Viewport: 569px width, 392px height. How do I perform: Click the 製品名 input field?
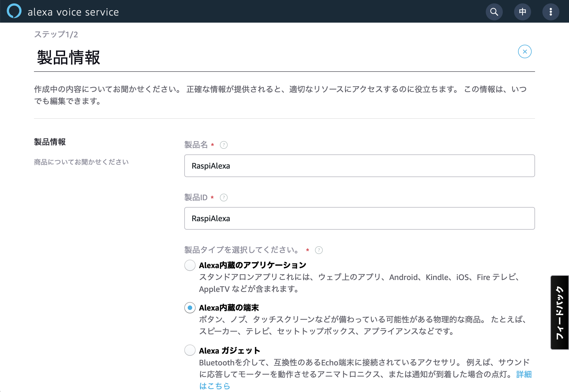point(360,166)
